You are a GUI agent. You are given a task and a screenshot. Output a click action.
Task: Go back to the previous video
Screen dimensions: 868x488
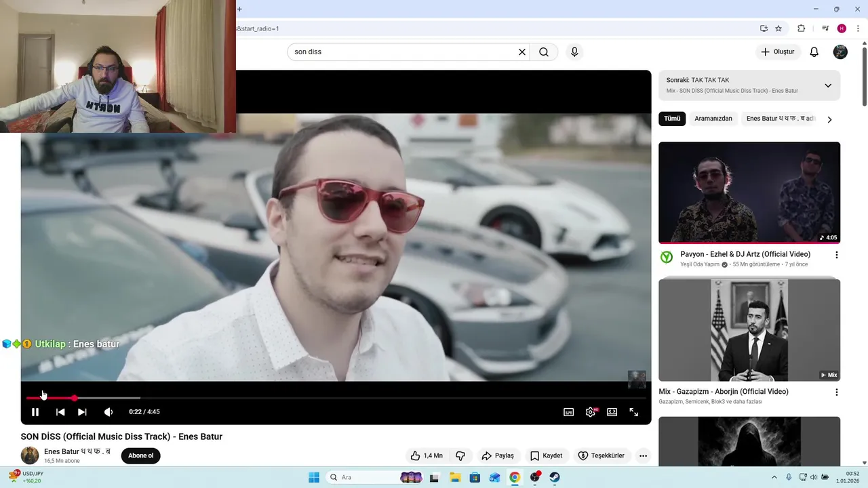60,412
